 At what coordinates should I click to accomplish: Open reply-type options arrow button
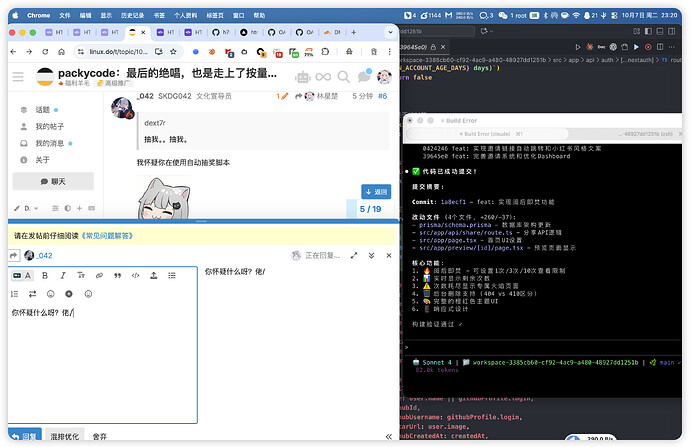click(x=14, y=255)
